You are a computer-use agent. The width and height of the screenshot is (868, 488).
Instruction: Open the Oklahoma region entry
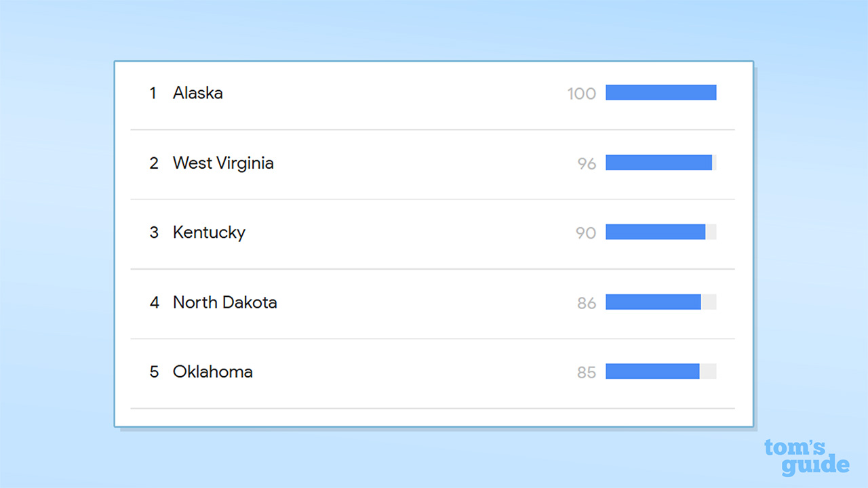(x=212, y=371)
